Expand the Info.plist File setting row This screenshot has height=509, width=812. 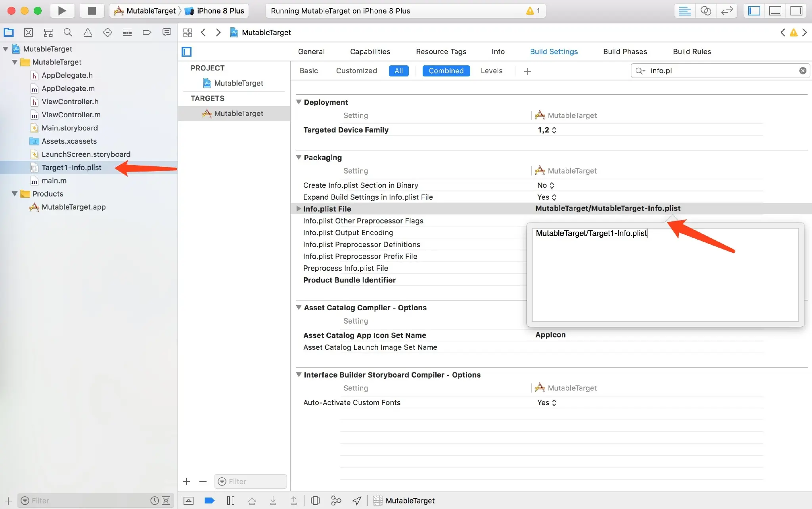pyautogui.click(x=299, y=208)
